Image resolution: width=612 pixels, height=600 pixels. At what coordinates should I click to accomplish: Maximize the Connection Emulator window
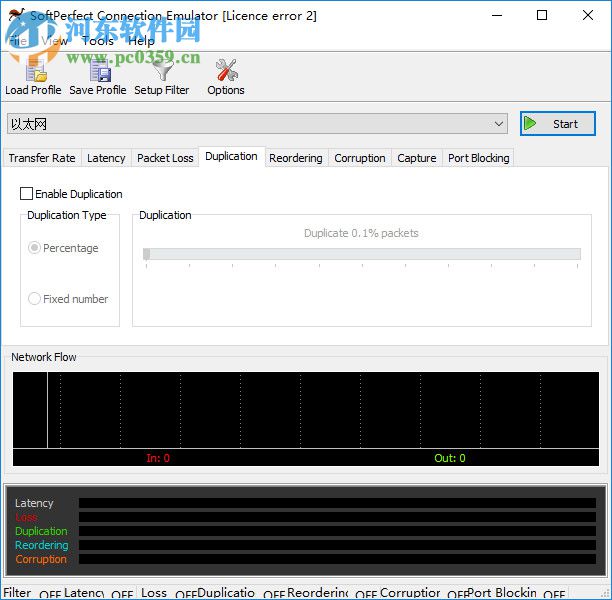[542, 15]
